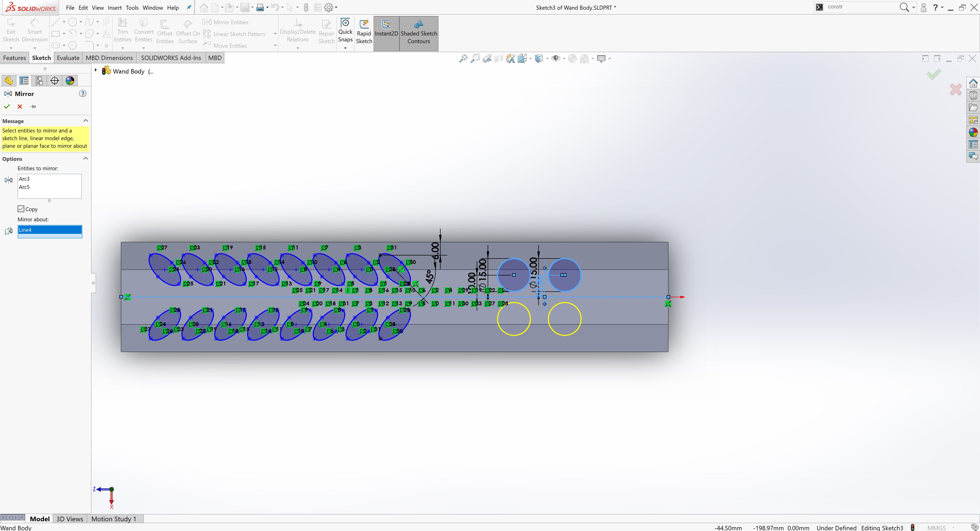
Task: Expand the Wand Body feature tree
Action: (x=96, y=70)
